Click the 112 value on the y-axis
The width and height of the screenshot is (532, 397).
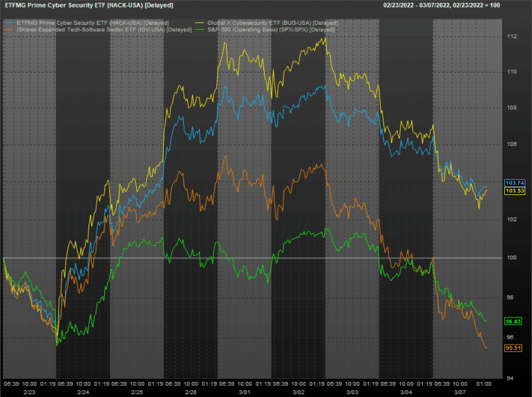[513, 36]
